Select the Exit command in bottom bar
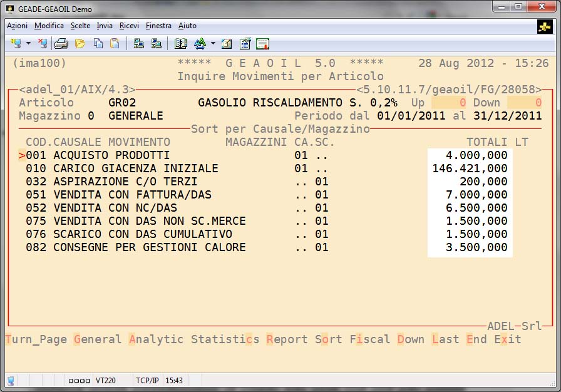This screenshot has height=392, width=561. pos(507,339)
